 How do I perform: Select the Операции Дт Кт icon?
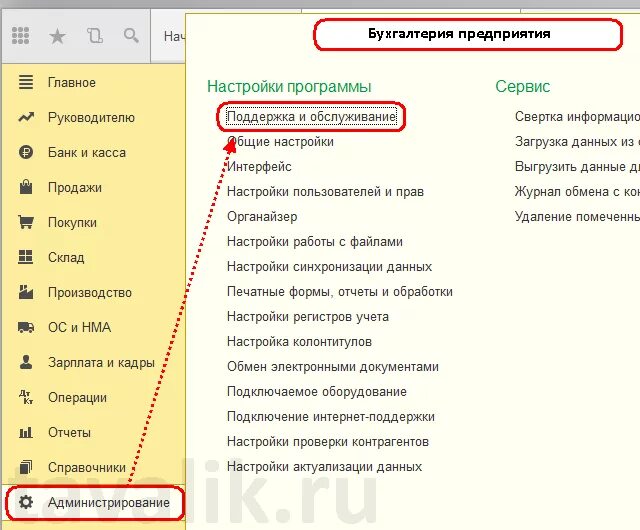point(26,397)
